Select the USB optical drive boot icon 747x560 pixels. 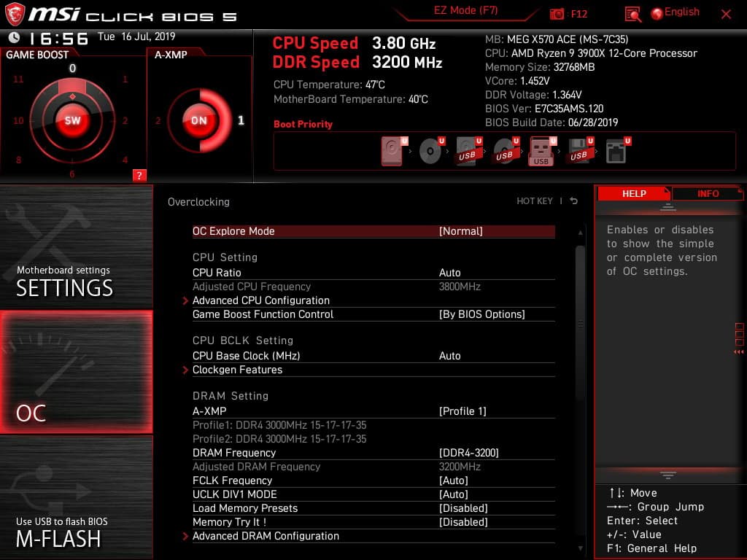pyautogui.click(x=506, y=151)
